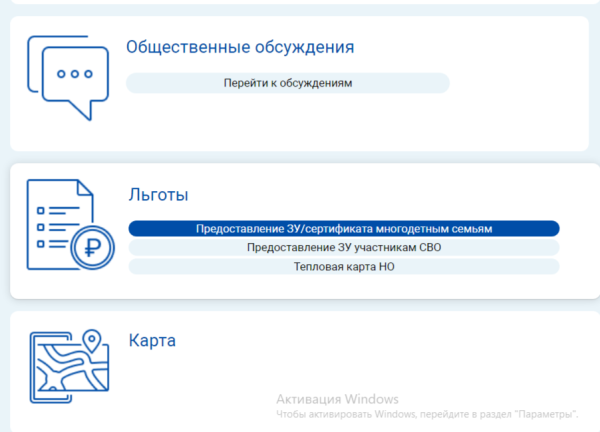The image size is (600, 432).
Task: Click the Льготы heading
Action: 158,195
